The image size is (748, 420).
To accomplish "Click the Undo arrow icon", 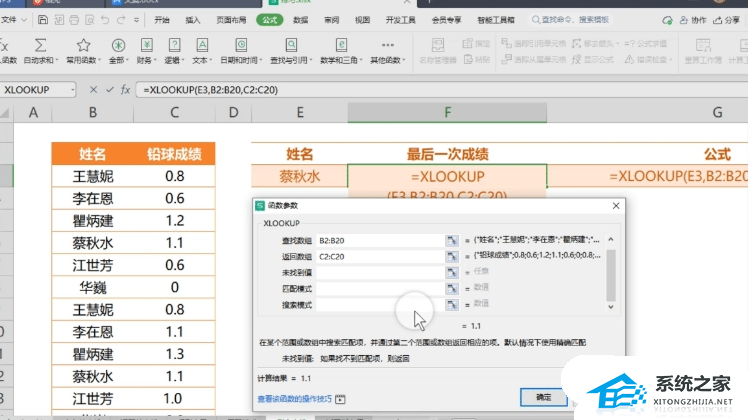I will pos(105,20).
